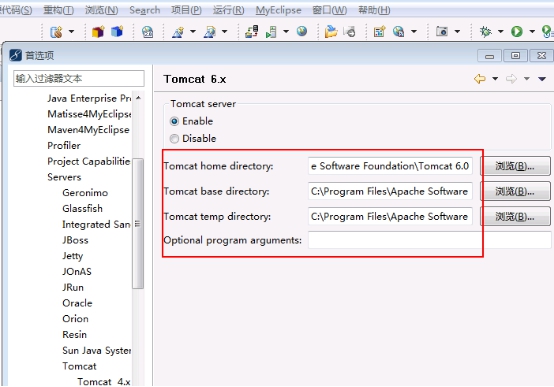Select Matisse4MyEclipse in the tree
This screenshot has width=554, height=387.
[89, 114]
